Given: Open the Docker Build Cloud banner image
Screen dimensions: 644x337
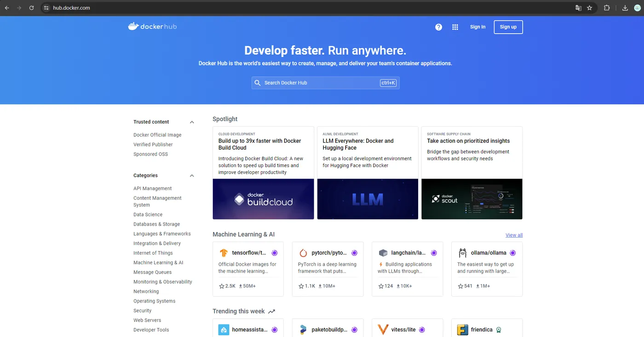Looking at the screenshot, I should click(x=263, y=199).
